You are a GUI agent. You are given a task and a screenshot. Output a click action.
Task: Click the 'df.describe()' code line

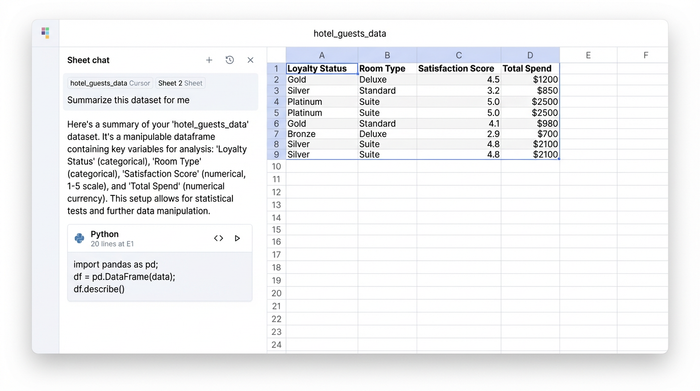(99, 289)
